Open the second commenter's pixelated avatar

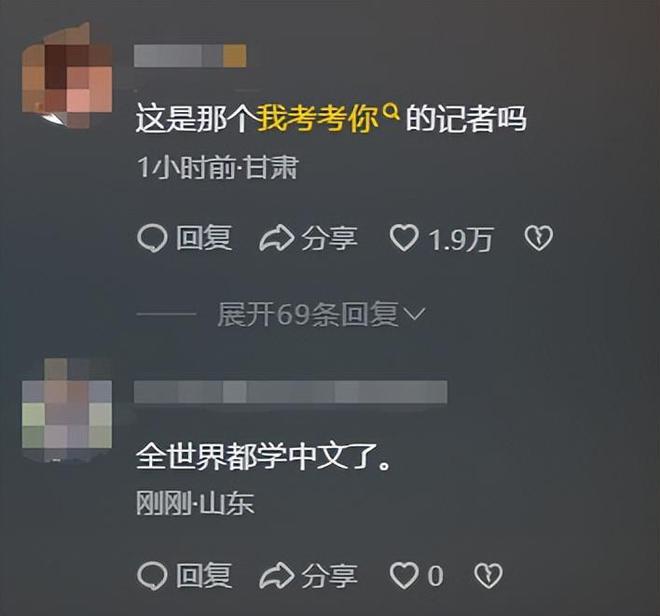click(67, 409)
